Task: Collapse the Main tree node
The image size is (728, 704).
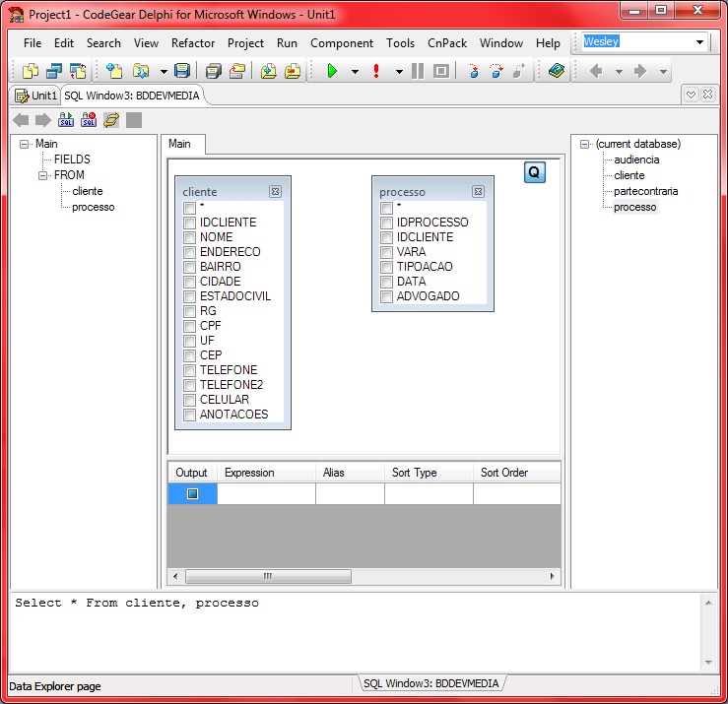Action: coord(25,144)
